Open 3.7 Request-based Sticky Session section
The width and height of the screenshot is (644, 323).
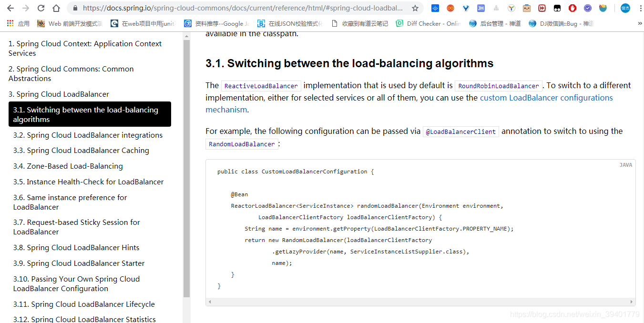point(76,227)
